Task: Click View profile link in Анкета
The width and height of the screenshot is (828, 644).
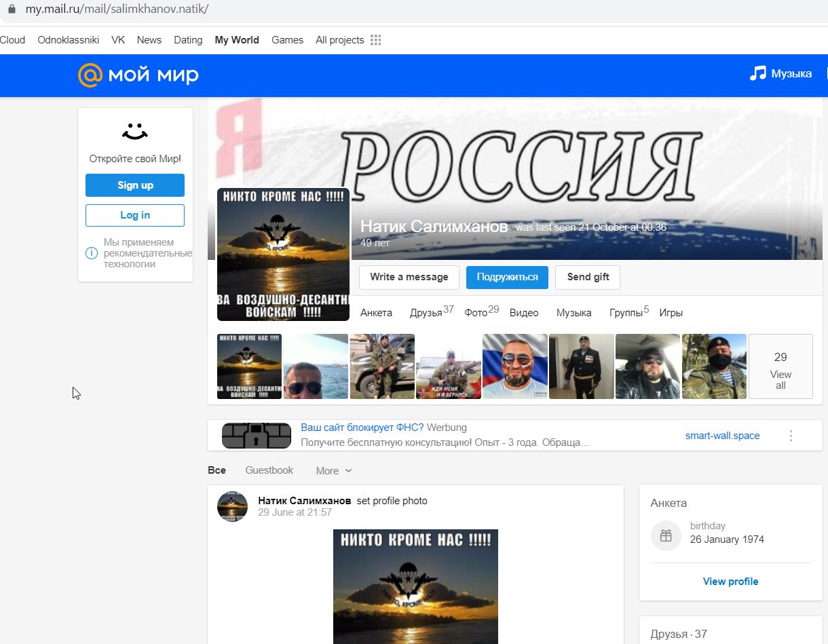Action: [731, 582]
